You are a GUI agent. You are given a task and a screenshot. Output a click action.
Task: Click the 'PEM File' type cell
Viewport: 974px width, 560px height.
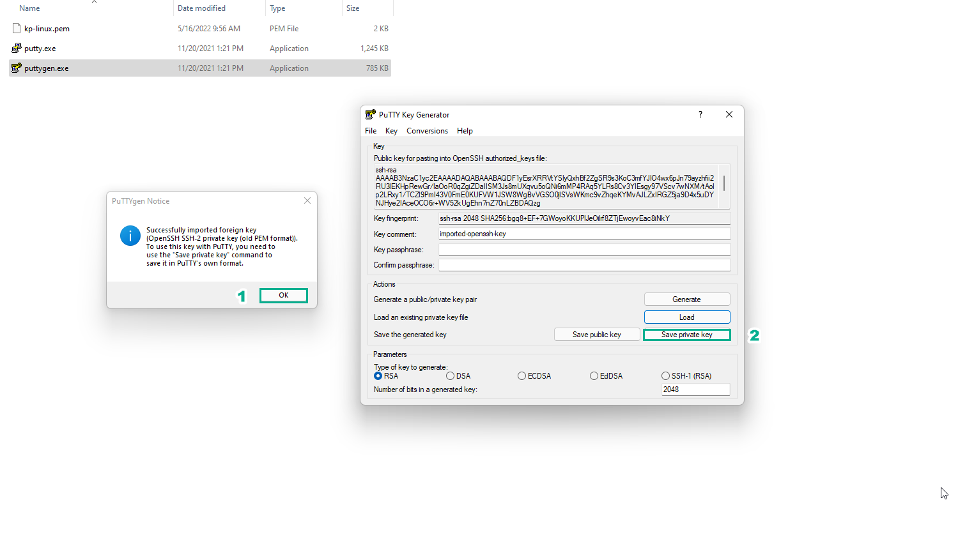coord(284,29)
